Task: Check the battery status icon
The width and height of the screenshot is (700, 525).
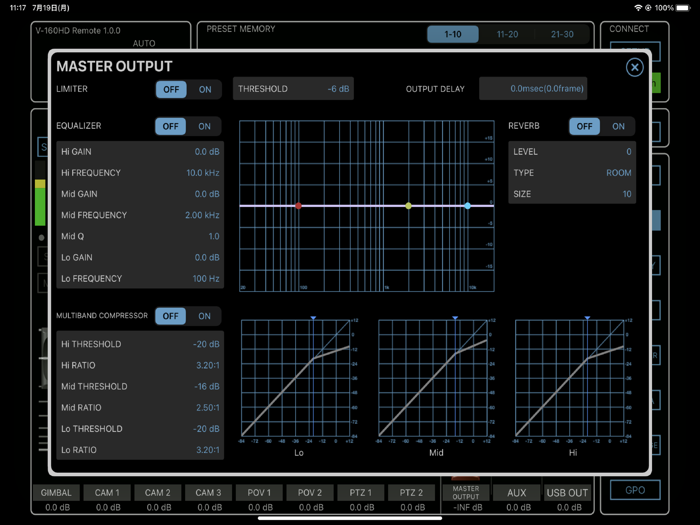Action: (x=683, y=8)
